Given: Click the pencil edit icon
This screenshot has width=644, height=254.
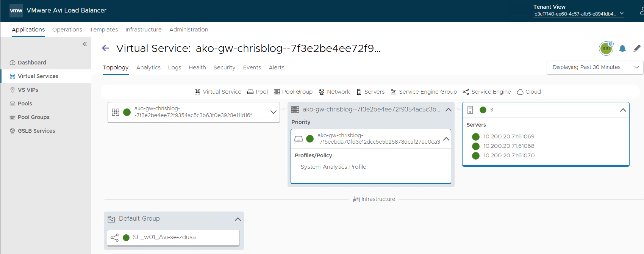Looking at the screenshot, I should click(x=637, y=48).
